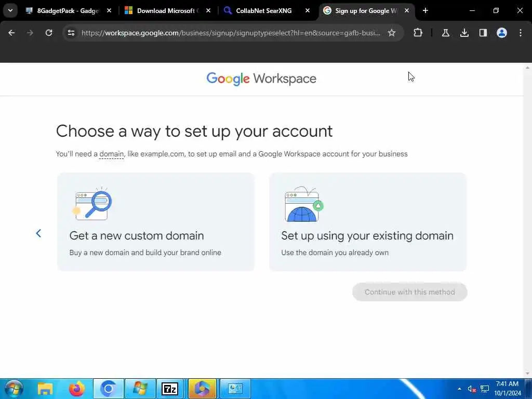
Task: Reload the current page
Action: click(x=49, y=33)
